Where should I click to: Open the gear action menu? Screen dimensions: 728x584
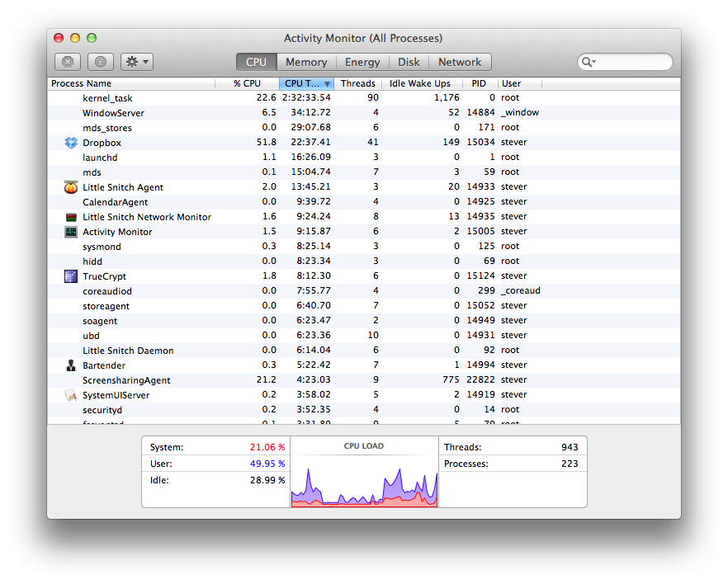(137, 62)
